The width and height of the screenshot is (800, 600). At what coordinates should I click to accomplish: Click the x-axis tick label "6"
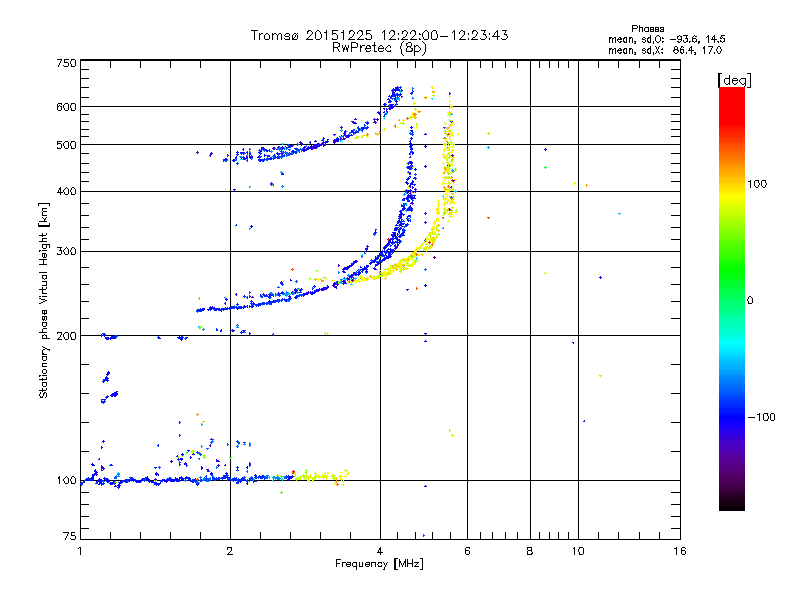coord(467,551)
